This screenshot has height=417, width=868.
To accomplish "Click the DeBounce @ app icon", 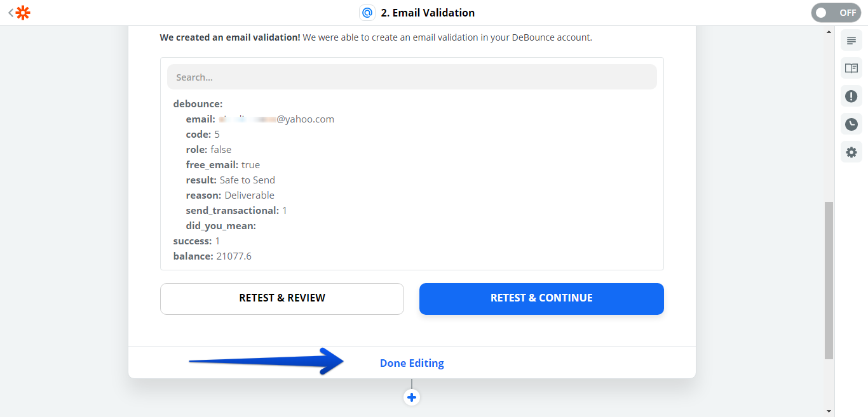I will [x=367, y=13].
